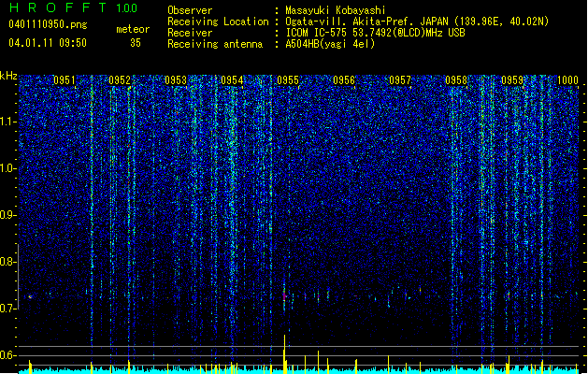Image resolution: width=588 pixels, height=374 pixels.
Task: Click the Receiving antenna label
Action: (215, 44)
